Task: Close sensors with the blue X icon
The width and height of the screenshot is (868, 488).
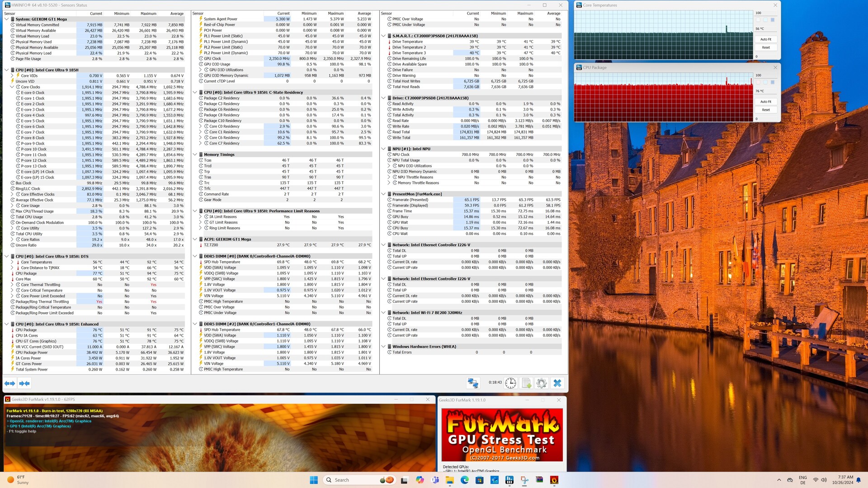Action: tap(557, 383)
